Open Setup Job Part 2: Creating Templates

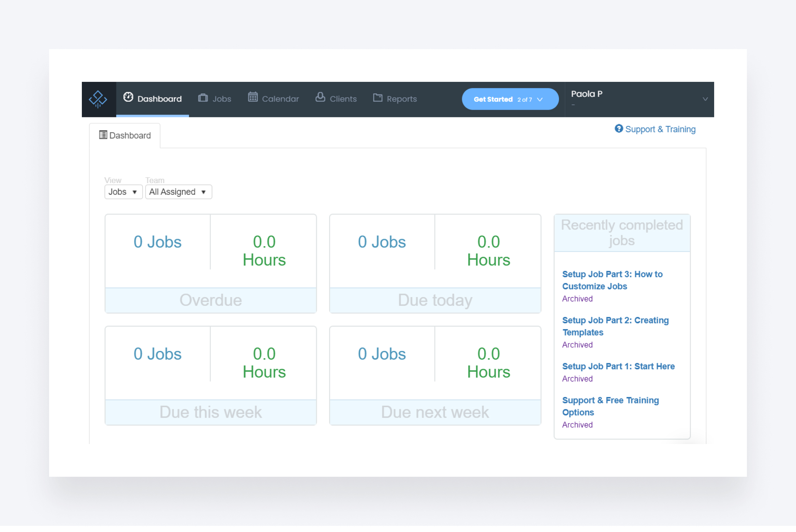point(615,326)
